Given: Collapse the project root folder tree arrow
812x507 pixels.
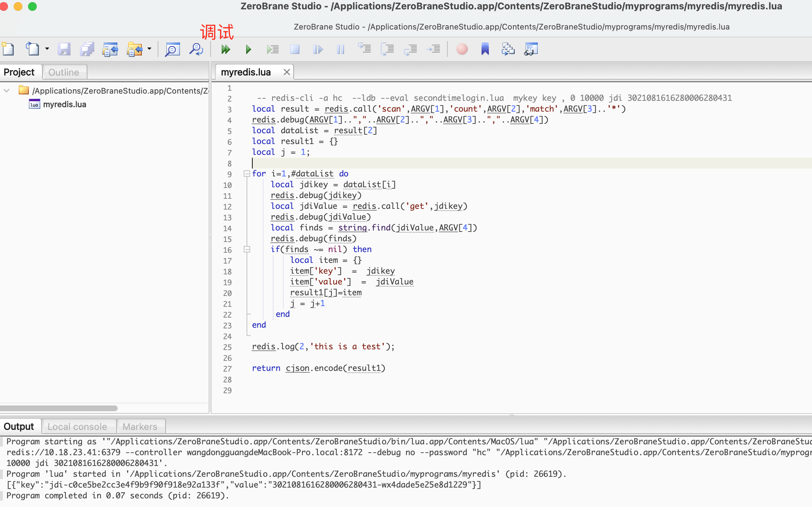Looking at the screenshot, I should [x=6, y=90].
